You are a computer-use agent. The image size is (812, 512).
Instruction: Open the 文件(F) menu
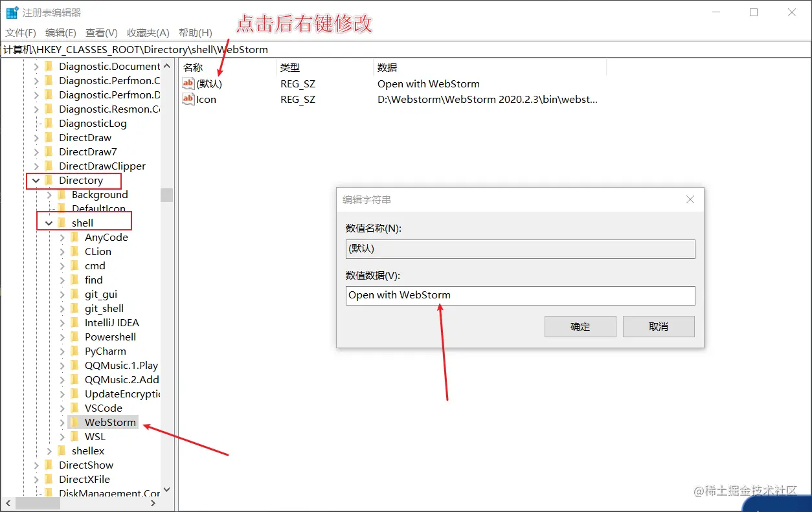[x=21, y=32]
